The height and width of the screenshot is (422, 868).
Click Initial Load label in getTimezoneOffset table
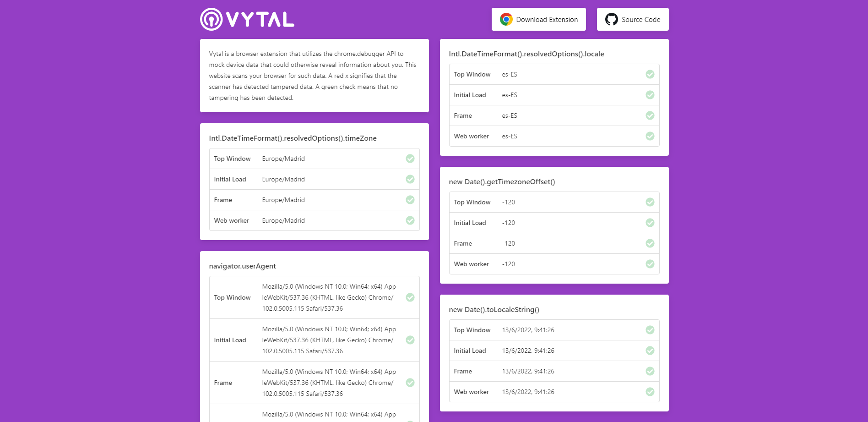(x=470, y=223)
